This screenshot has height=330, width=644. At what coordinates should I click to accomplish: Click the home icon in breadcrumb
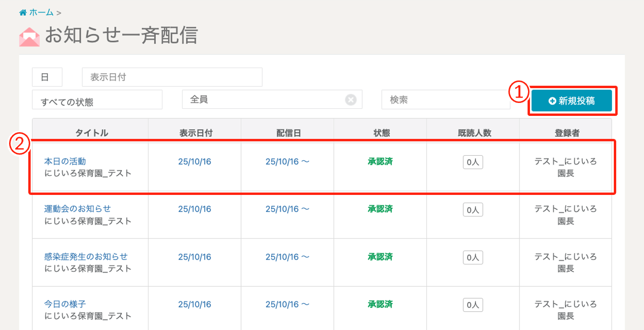tap(23, 12)
